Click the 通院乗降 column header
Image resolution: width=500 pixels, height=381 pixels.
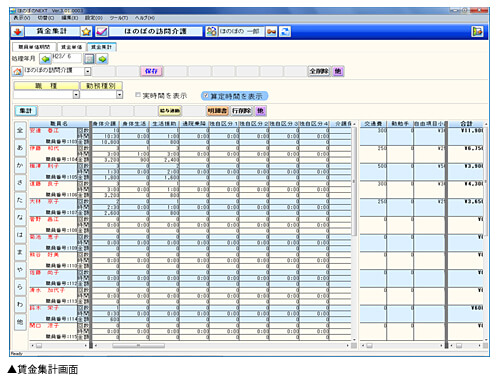pos(194,124)
